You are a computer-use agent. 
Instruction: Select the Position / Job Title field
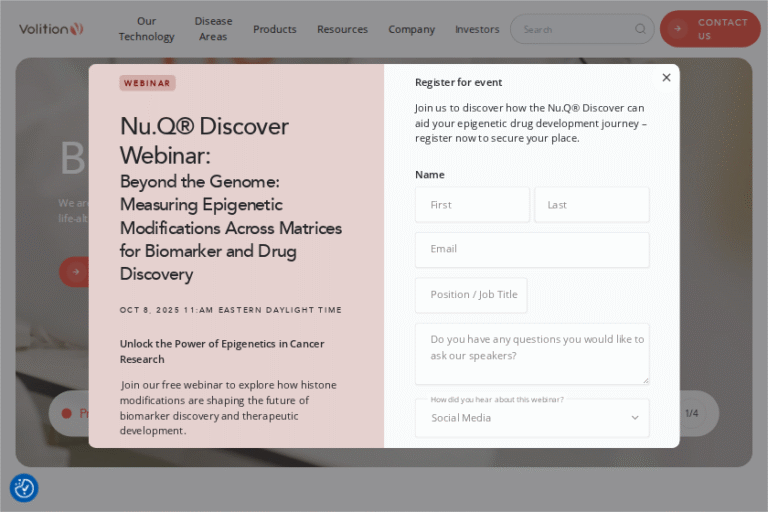click(471, 295)
